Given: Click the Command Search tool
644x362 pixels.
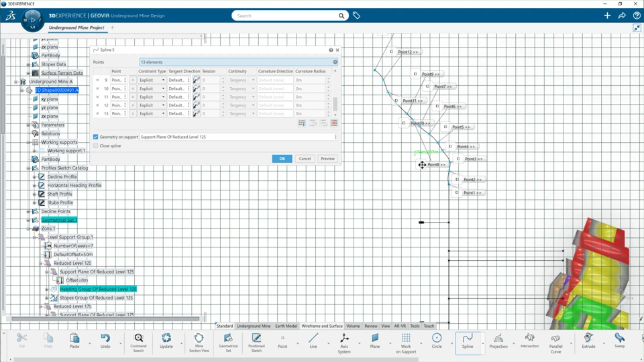Looking at the screenshot, I should click(138, 343).
